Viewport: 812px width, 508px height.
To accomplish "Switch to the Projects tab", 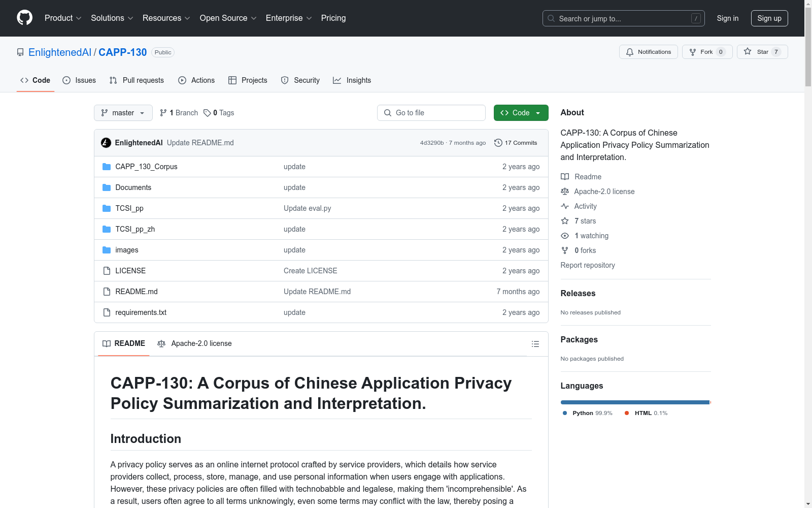I will click(248, 80).
